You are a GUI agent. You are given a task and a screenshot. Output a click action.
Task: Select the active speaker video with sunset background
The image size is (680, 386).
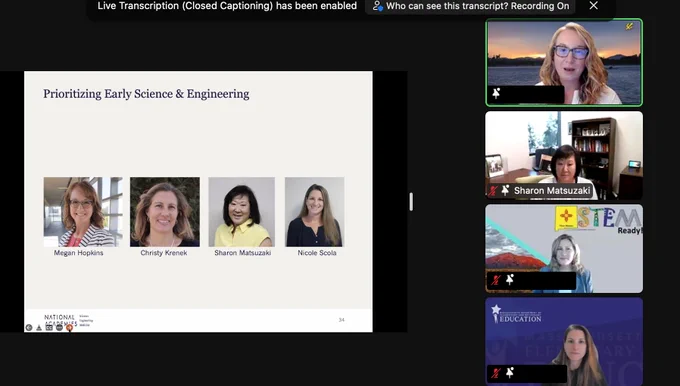(564, 62)
